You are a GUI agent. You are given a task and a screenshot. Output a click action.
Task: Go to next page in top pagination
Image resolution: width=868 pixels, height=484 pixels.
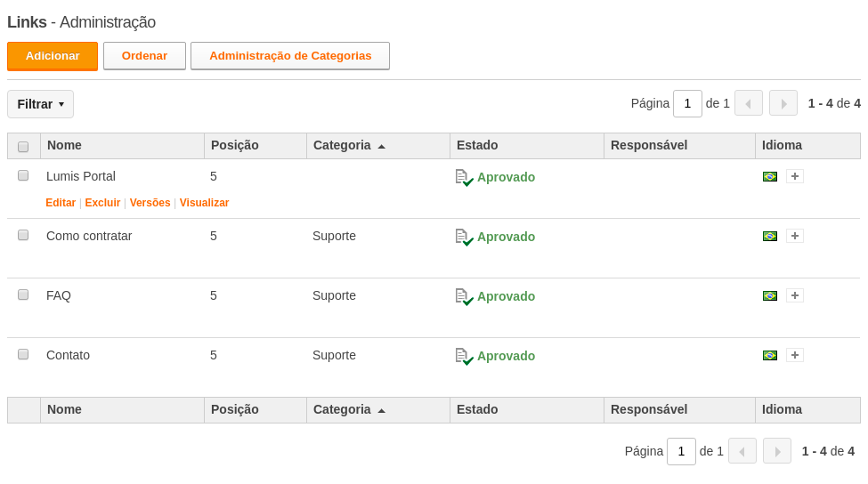pyautogui.click(x=783, y=103)
